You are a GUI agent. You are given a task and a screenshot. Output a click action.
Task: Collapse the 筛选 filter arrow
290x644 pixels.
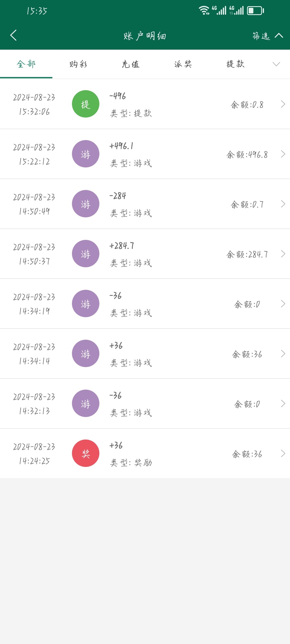click(279, 35)
